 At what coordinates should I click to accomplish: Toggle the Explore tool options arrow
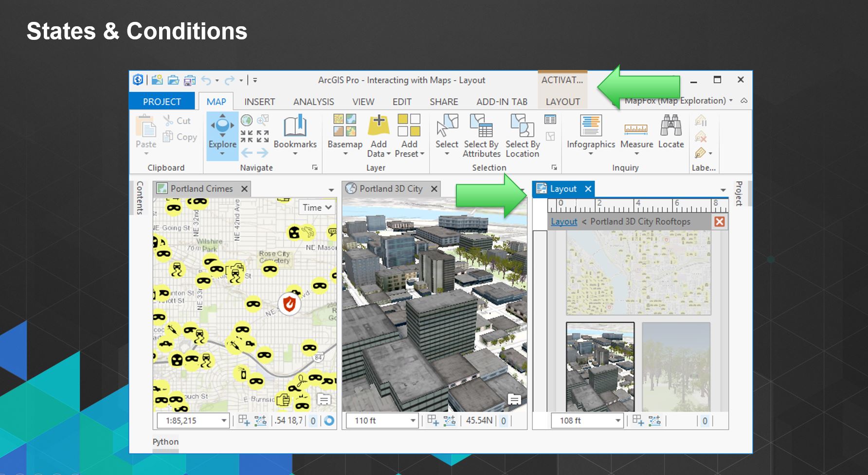[222, 155]
